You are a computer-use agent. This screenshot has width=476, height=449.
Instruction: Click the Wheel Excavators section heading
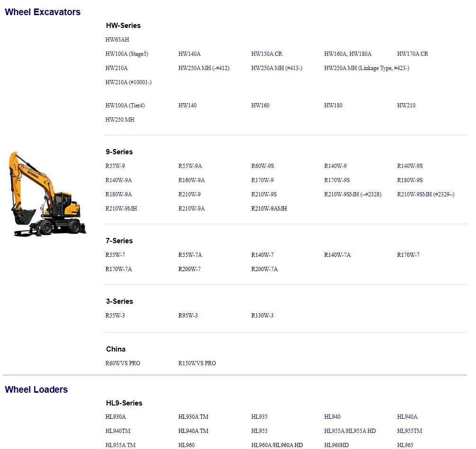click(x=43, y=12)
